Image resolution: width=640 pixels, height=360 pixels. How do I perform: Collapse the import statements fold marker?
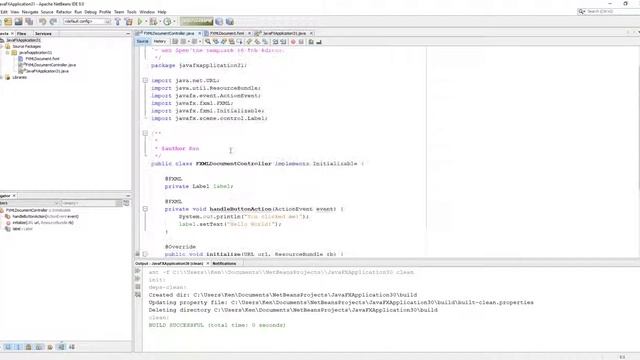tap(145, 80)
